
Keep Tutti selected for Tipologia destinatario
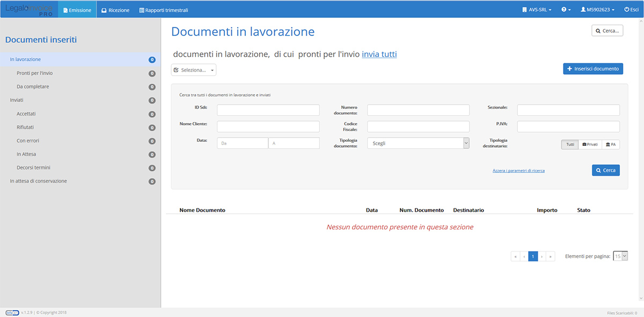click(569, 144)
